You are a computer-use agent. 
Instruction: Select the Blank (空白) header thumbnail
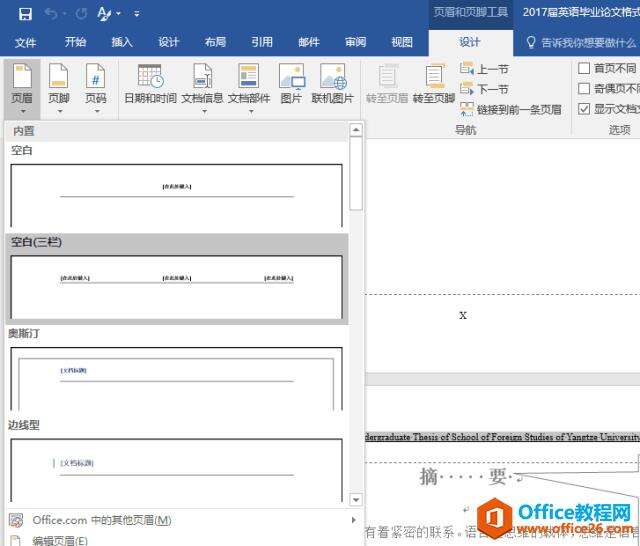click(176, 195)
